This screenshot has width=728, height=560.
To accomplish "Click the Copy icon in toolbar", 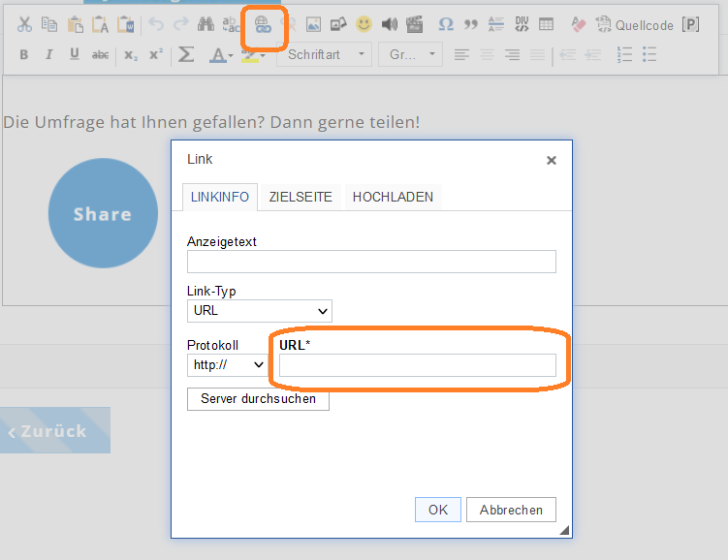I will 49,24.
